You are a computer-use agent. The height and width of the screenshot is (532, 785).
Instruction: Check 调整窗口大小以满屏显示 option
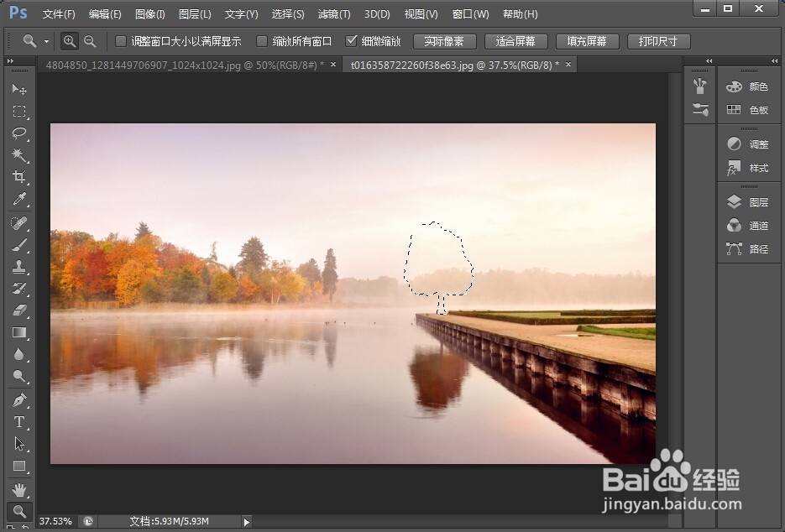click(120, 40)
